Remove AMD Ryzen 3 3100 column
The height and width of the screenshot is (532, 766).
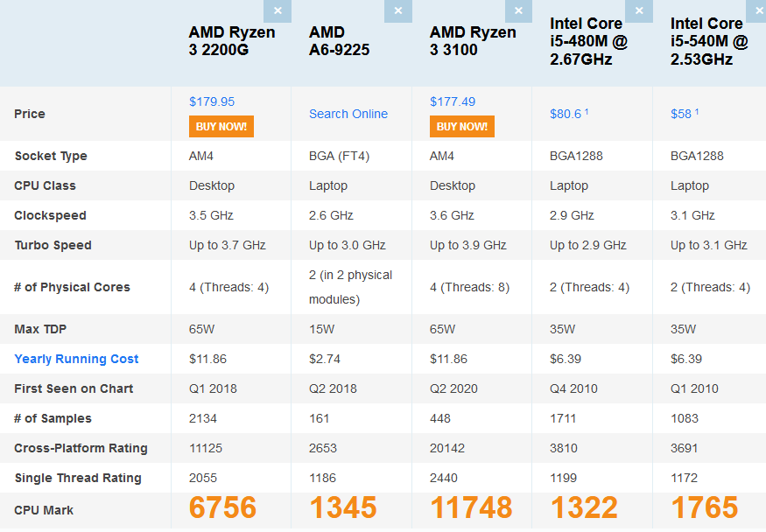click(x=518, y=10)
